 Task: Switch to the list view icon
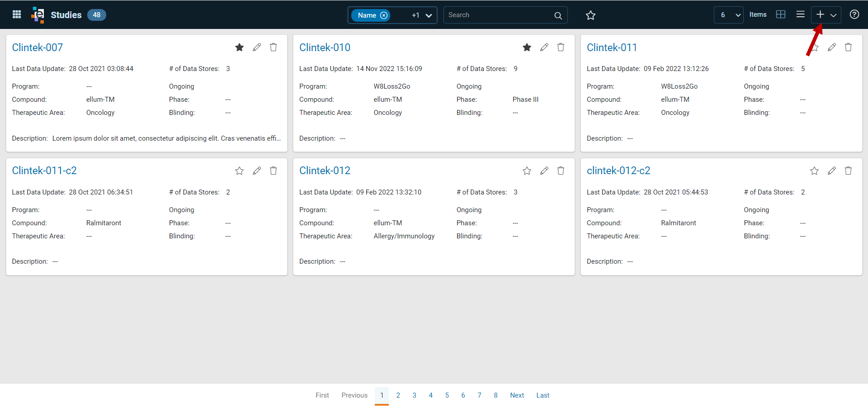[x=800, y=14]
